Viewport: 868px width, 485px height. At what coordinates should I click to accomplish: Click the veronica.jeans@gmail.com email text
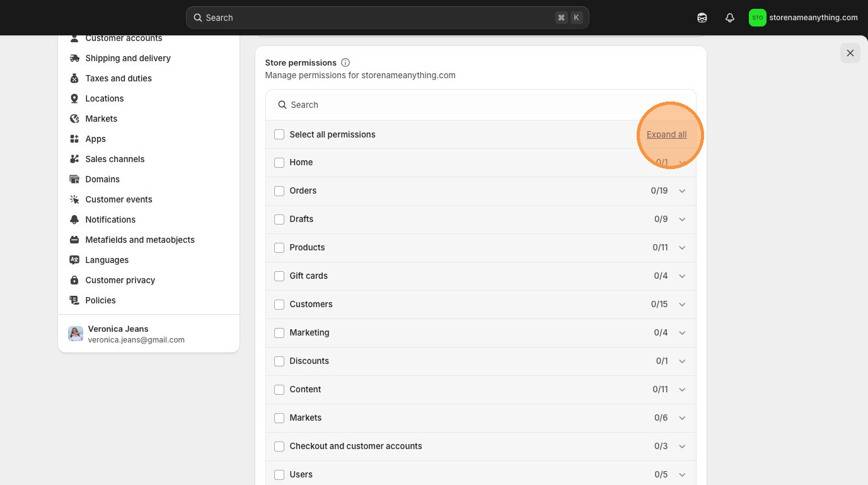click(x=136, y=340)
